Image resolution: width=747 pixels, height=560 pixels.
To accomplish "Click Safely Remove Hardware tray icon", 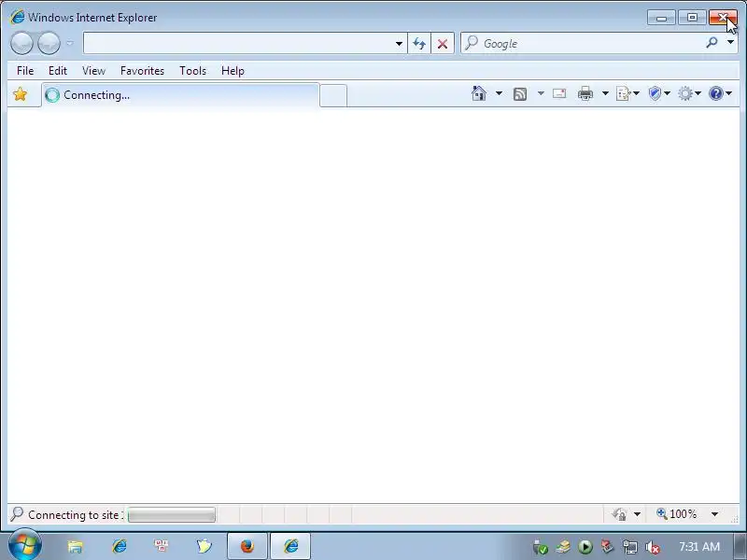I will 540,548.
